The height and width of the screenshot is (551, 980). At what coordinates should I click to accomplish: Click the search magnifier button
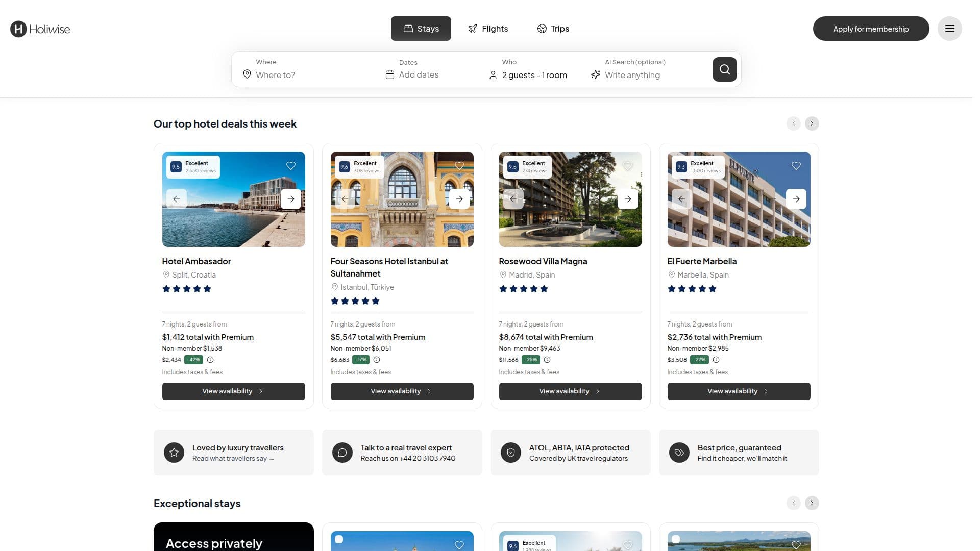(724, 69)
